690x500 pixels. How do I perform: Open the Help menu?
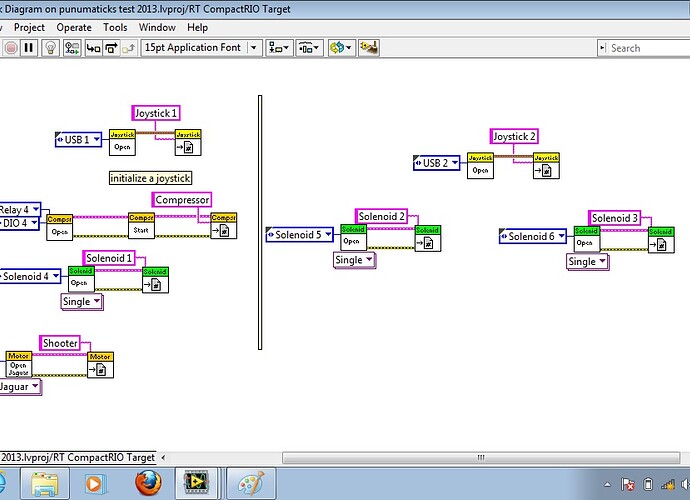(197, 28)
